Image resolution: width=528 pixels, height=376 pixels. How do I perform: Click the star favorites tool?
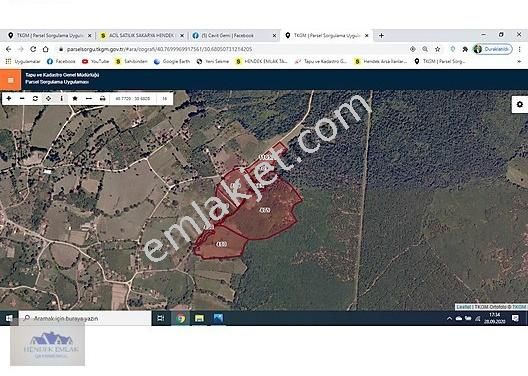[75, 98]
